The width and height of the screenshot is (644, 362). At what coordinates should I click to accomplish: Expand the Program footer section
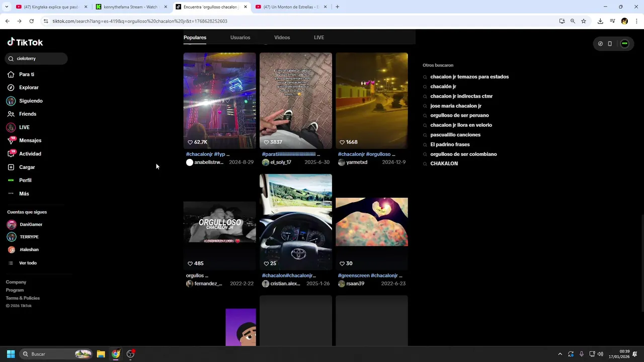15,290
